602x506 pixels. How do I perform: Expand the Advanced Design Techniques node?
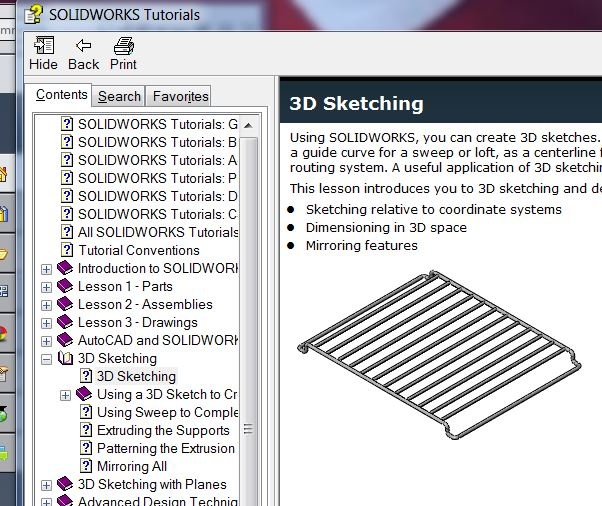click(46, 503)
